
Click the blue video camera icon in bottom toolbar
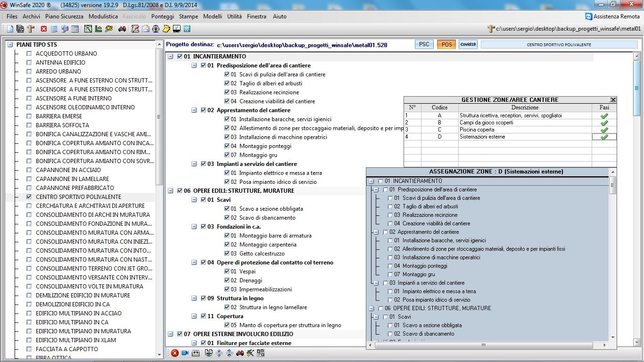pyautogui.click(x=185, y=353)
